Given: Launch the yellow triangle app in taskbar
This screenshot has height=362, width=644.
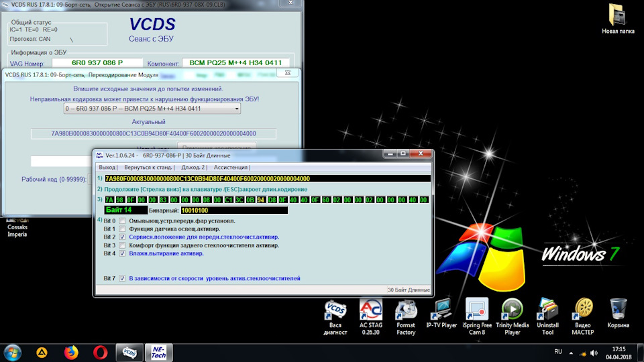Looking at the screenshot, I should [42, 353].
